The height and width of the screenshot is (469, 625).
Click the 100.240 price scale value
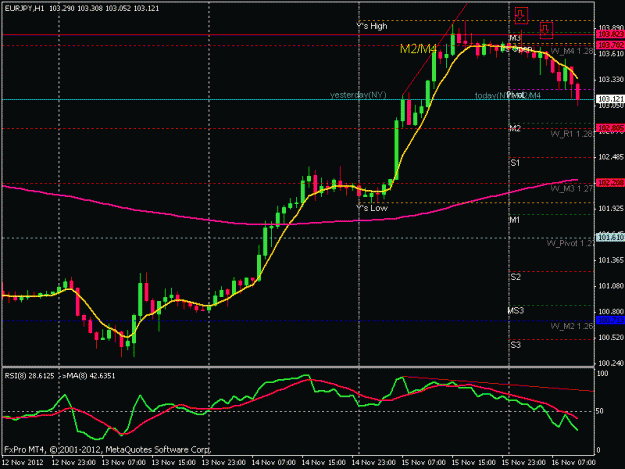(611, 363)
